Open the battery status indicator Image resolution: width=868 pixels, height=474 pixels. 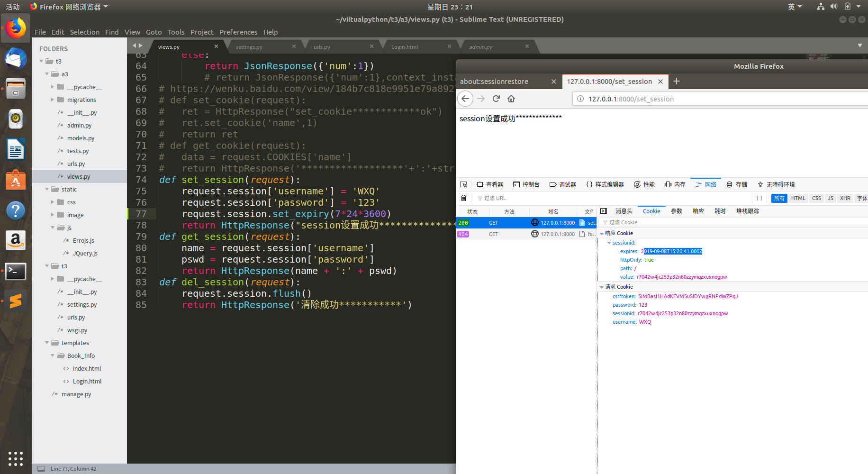[x=848, y=7]
